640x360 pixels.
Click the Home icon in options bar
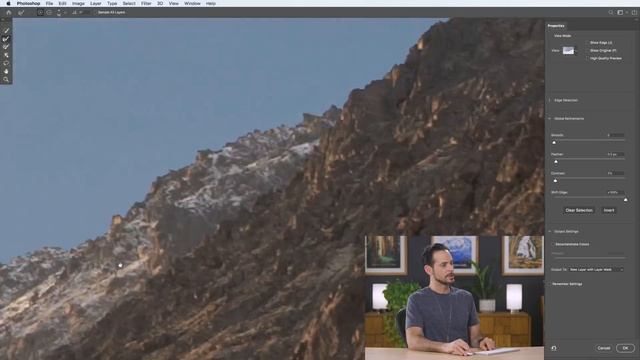(x=8, y=13)
